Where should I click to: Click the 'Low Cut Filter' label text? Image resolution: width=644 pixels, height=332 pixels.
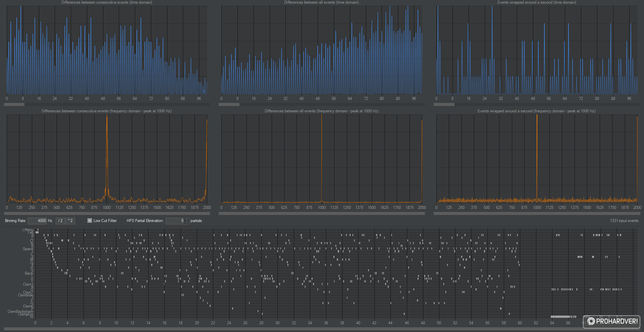pos(105,221)
